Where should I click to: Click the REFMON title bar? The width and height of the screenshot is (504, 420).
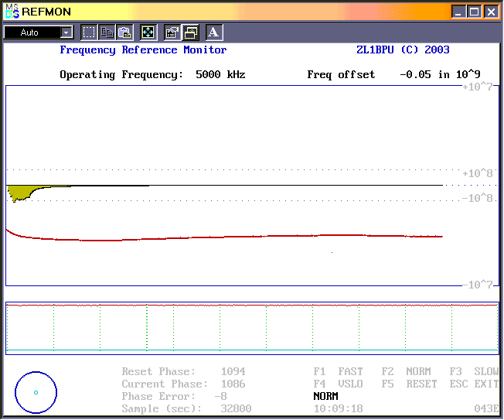pos(232,12)
